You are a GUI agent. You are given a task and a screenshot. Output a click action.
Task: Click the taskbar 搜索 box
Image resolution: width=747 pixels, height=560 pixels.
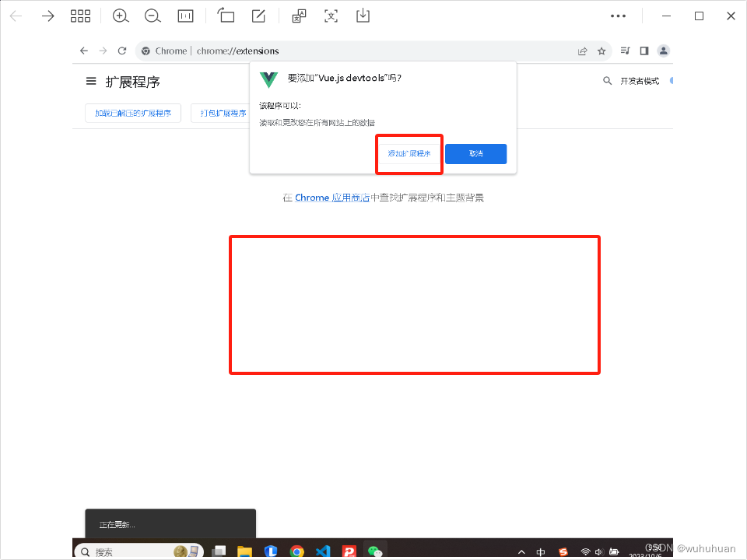click(139, 551)
